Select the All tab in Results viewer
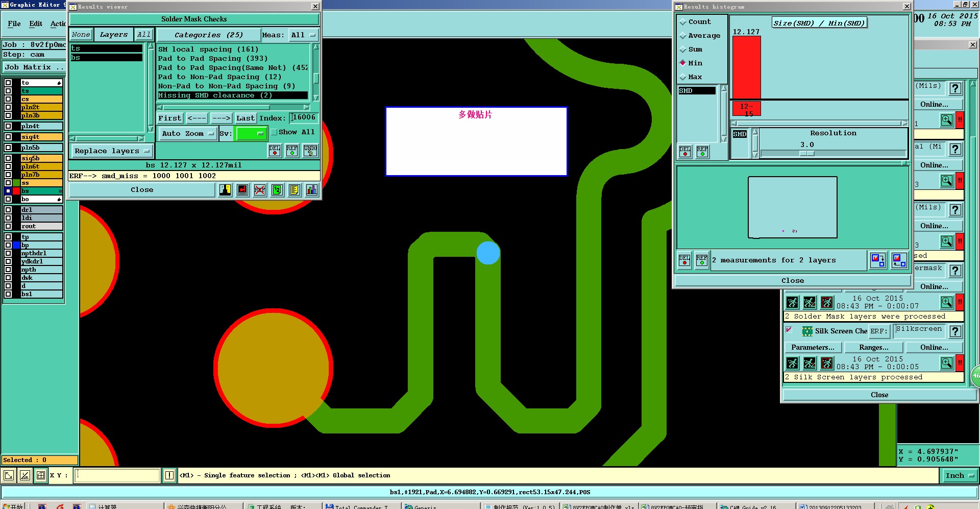 coord(144,35)
